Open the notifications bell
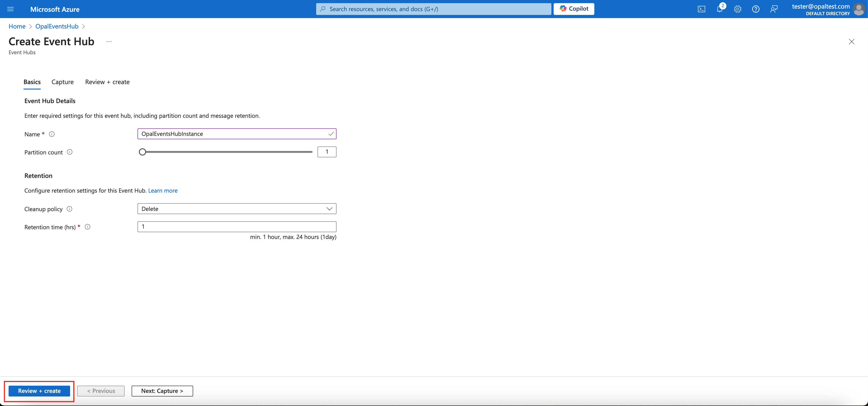This screenshot has width=868, height=406. coord(719,9)
